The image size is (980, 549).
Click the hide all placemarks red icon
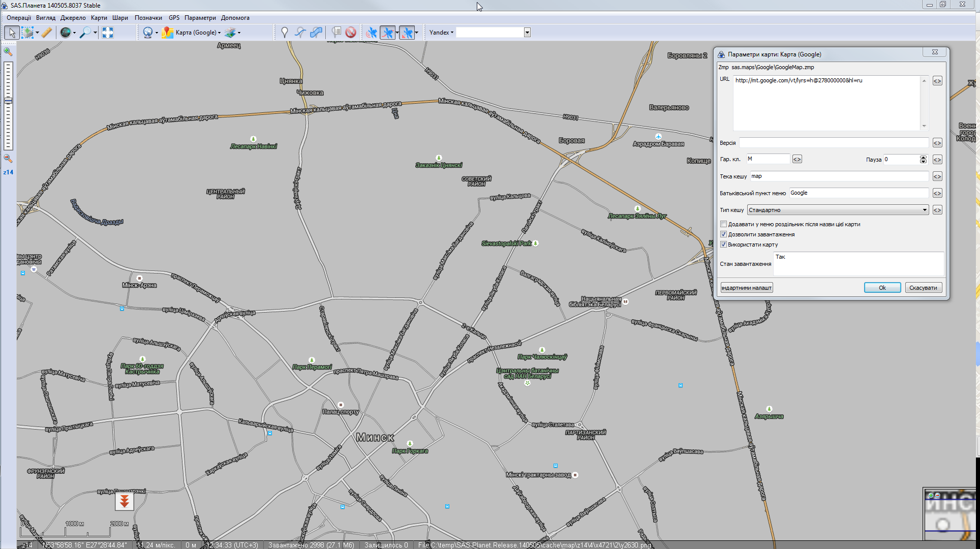(351, 33)
